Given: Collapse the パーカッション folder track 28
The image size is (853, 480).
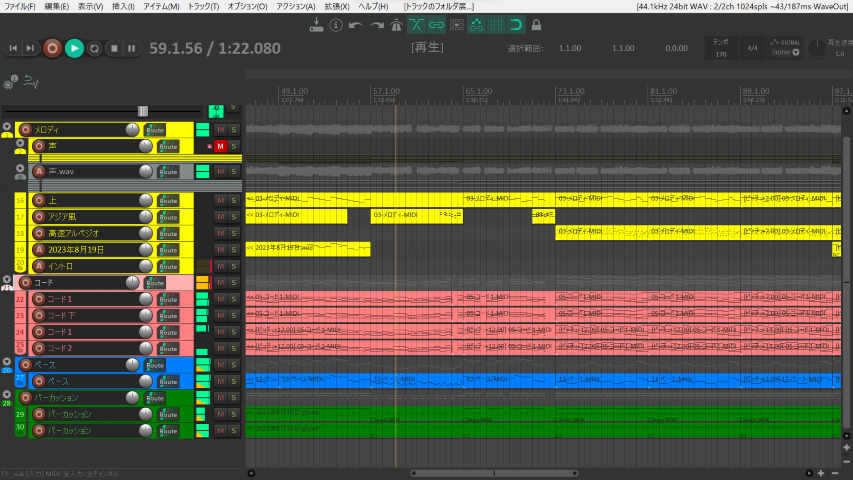Looking at the screenshot, I should (x=7, y=395).
